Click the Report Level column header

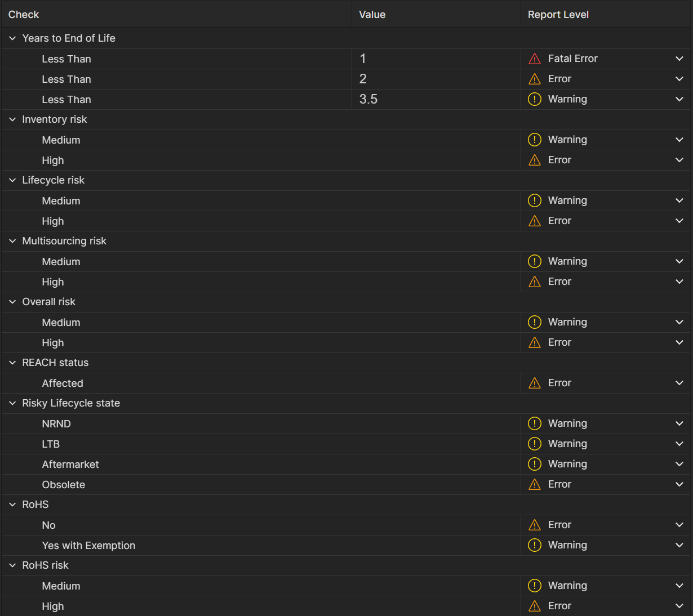click(558, 15)
